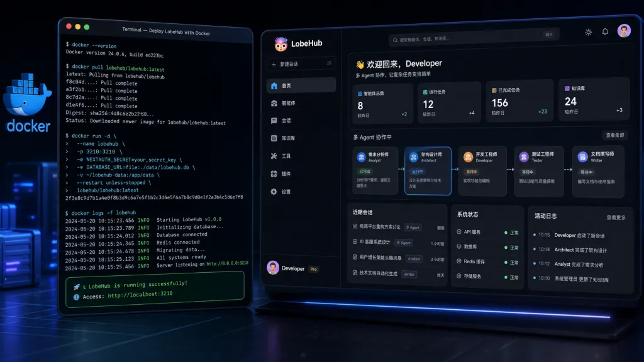Click the Developer avatar in sidebar footer
This screenshot has width=644, height=362.
click(x=273, y=268)
